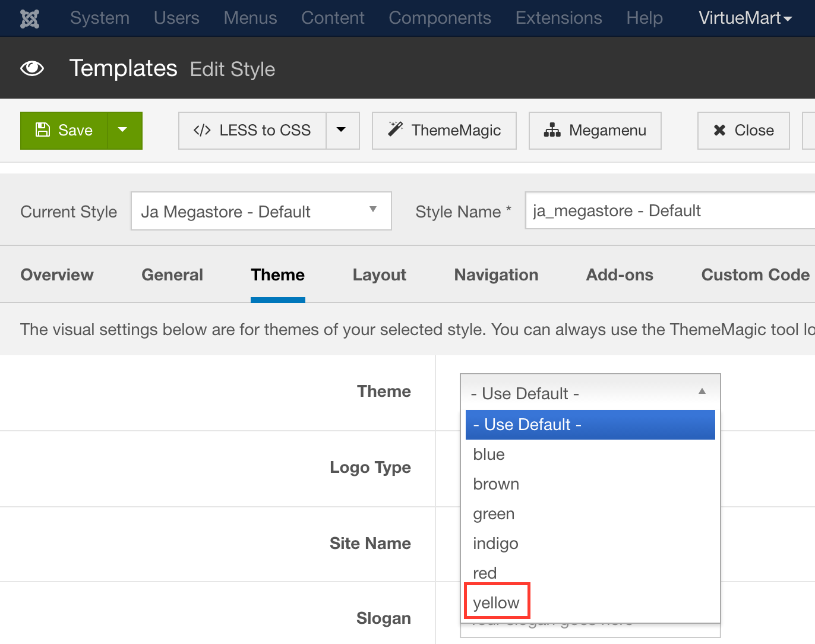This screenshot has width=815, height=644.
Task: Click the eye preview icon beside Templates
Action: click(32, 69)
